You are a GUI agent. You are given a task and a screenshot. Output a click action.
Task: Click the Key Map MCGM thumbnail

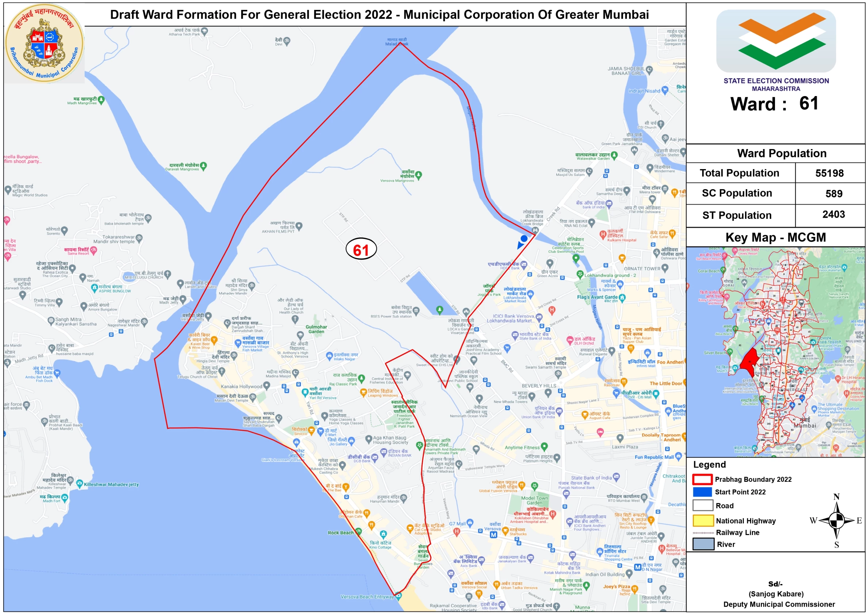(775, 352)
